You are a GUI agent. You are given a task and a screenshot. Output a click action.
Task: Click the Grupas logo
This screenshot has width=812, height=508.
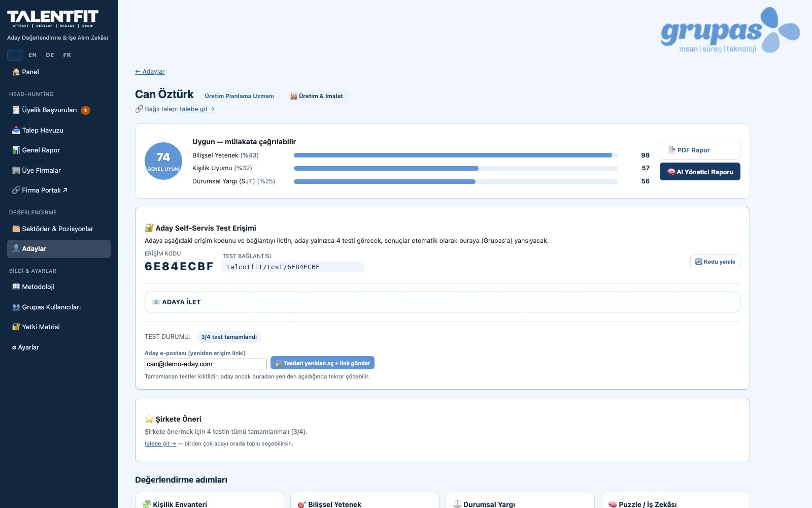pyautogui.click(x=730, y=30)
